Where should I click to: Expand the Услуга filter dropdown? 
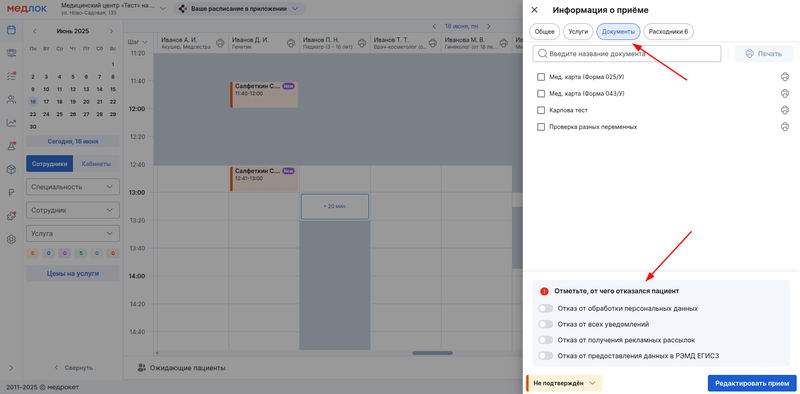tap(72, 233)
